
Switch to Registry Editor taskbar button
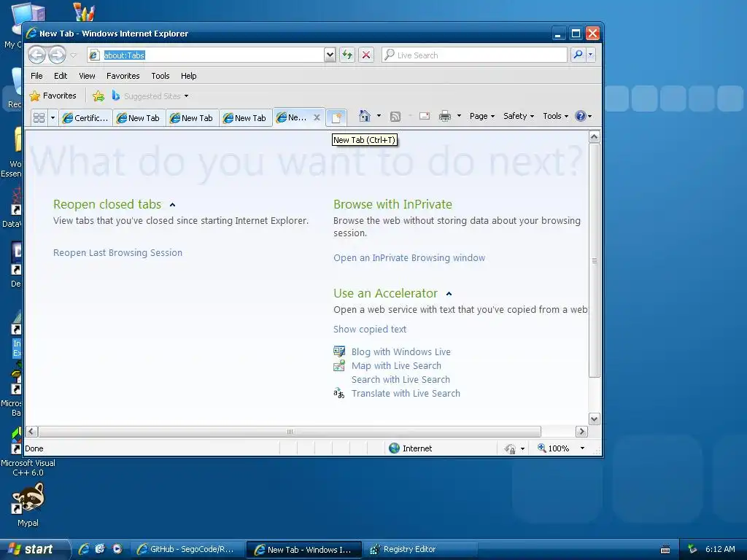422,550
